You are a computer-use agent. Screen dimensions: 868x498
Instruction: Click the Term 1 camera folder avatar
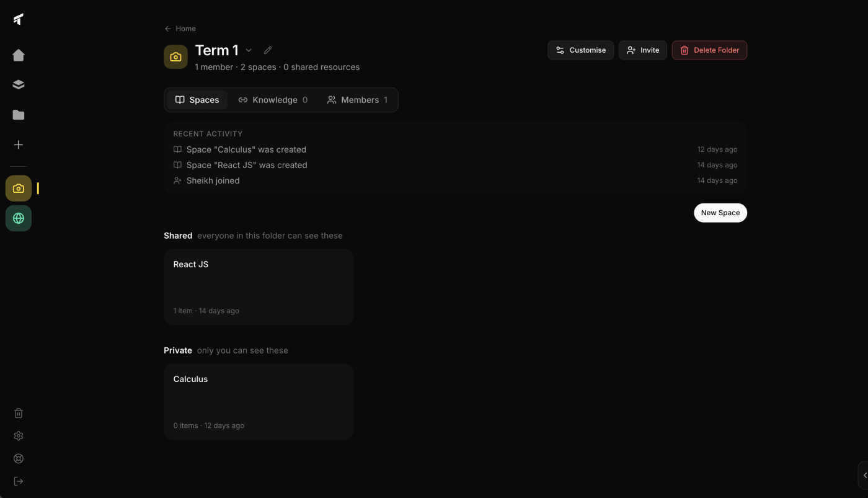(x=175, y=56)
